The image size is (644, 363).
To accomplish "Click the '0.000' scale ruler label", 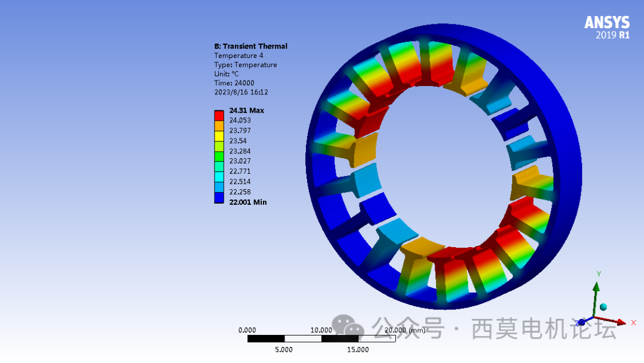I will coord(247,330).
